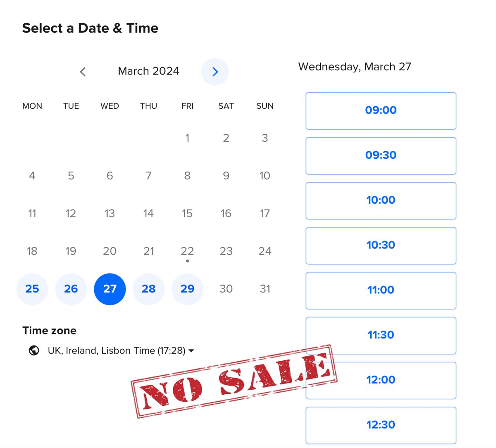496x448 pixels.
Task: Select Friday March 29
Action: (187, 289)
